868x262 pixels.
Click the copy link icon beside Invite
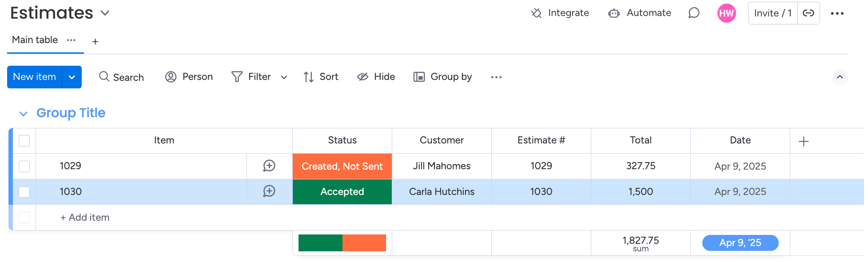coord(808,13)
